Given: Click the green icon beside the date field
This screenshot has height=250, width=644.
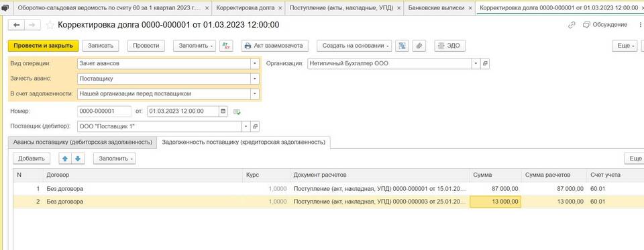Looking at the screenshot, I should [x=237, y=112].
